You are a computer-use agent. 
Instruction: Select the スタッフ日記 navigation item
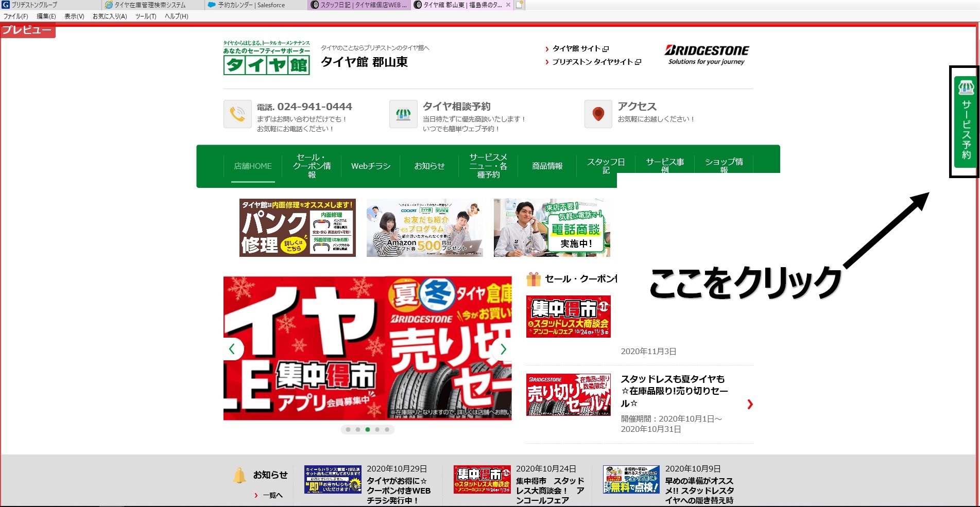click(606, 166)
